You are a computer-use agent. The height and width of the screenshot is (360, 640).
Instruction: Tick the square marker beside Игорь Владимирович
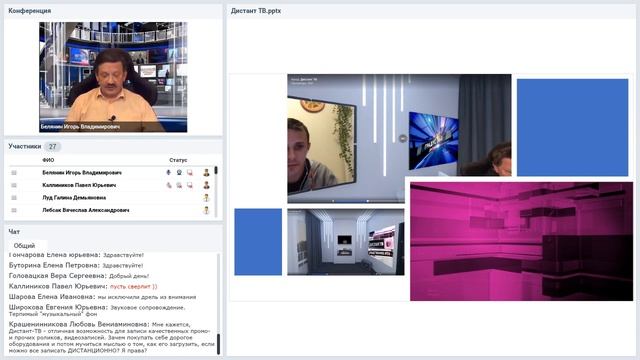tap(14, 173)
